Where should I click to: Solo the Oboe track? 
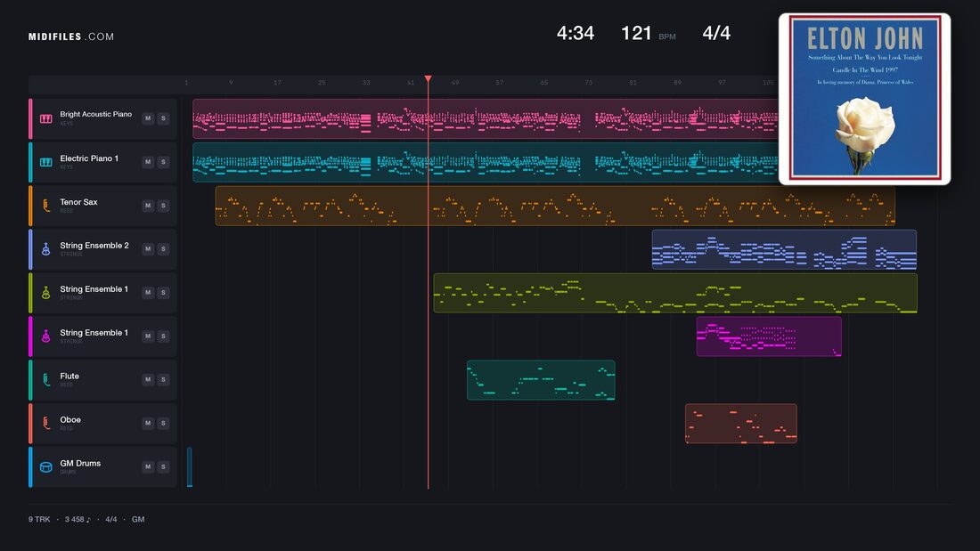click(163, 423)
